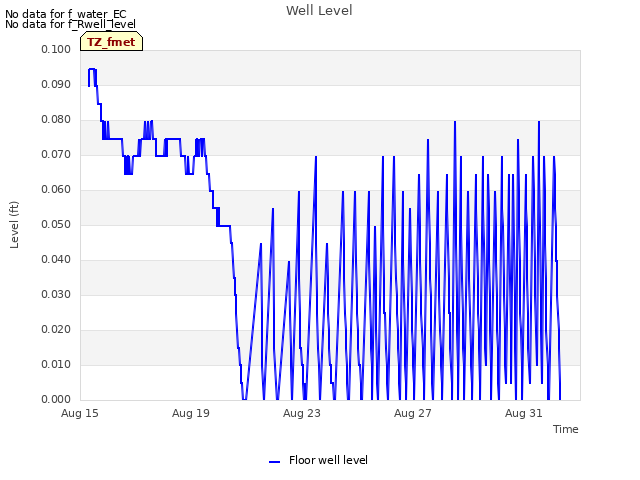The width and height of the screenshot is (640, 480).
Task: Click the 0.050 y-axis tick label
Action: (56, 224)
